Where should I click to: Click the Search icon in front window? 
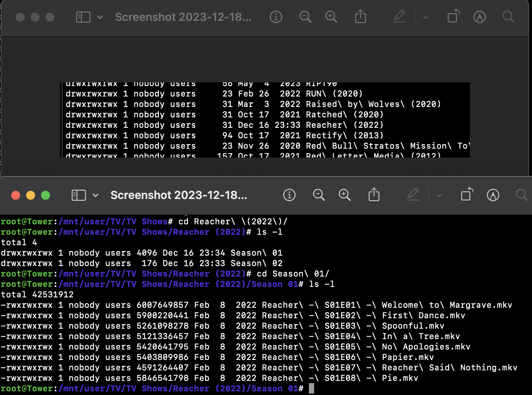click(522, 195)
